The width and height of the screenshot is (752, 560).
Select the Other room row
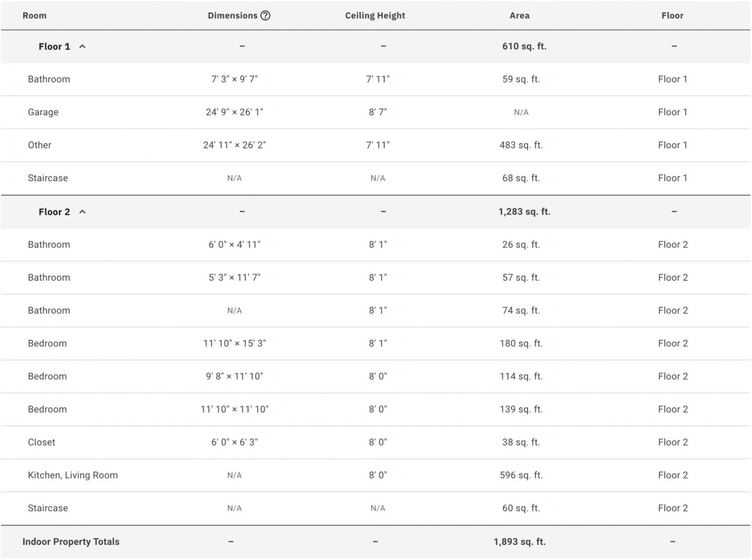pos(375,145)
